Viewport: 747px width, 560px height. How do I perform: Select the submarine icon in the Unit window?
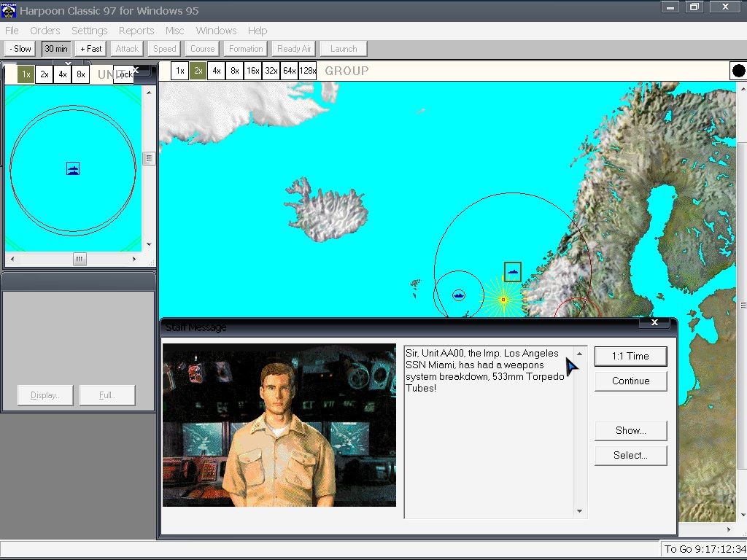[x=73, y=169]
